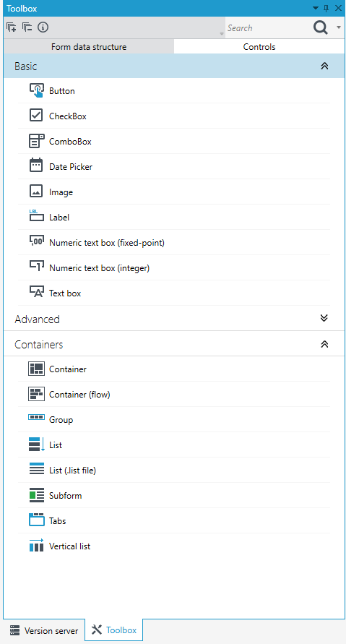
Task: Click the Group control icon
Action: (36, 418)
